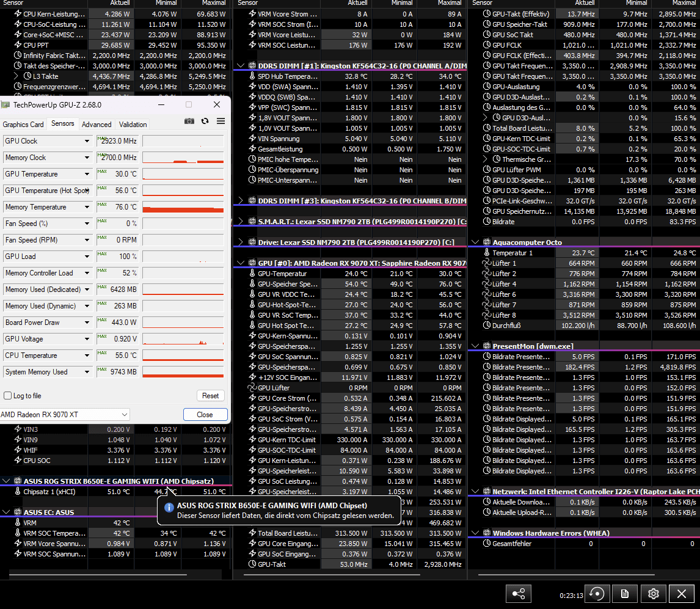The width and height of the screenshot is (700, 609).
Task: Close the HWiNFO sensor window with the X icon
Action: (682, 594)
